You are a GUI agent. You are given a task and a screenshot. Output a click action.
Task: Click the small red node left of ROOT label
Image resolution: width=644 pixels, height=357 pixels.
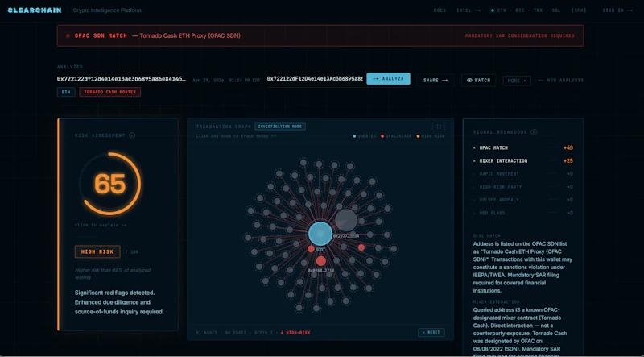pos(311,249)
